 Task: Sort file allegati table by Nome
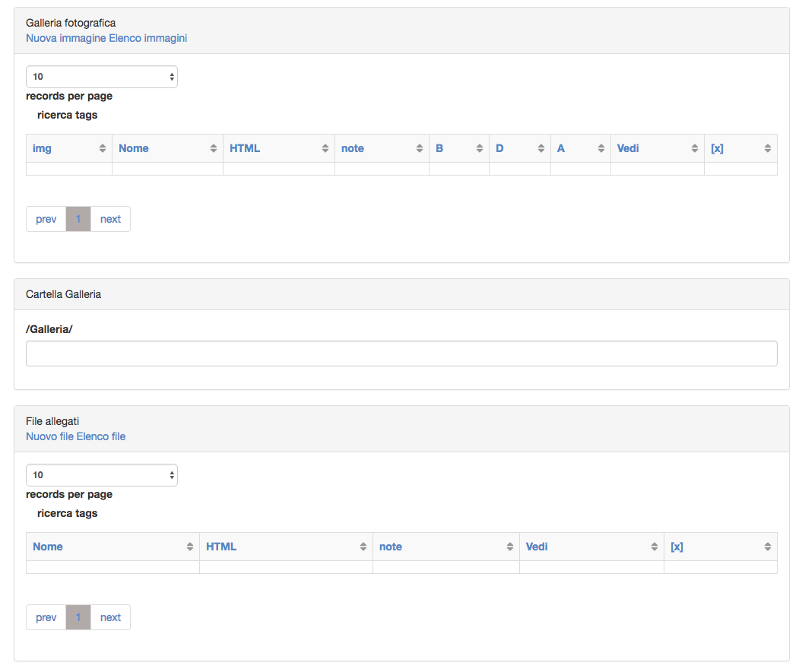click(113, 547)
